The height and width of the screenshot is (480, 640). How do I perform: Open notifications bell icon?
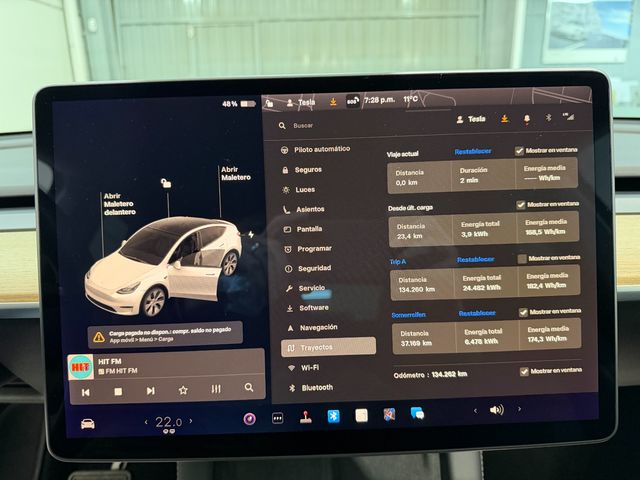(527, 118)
